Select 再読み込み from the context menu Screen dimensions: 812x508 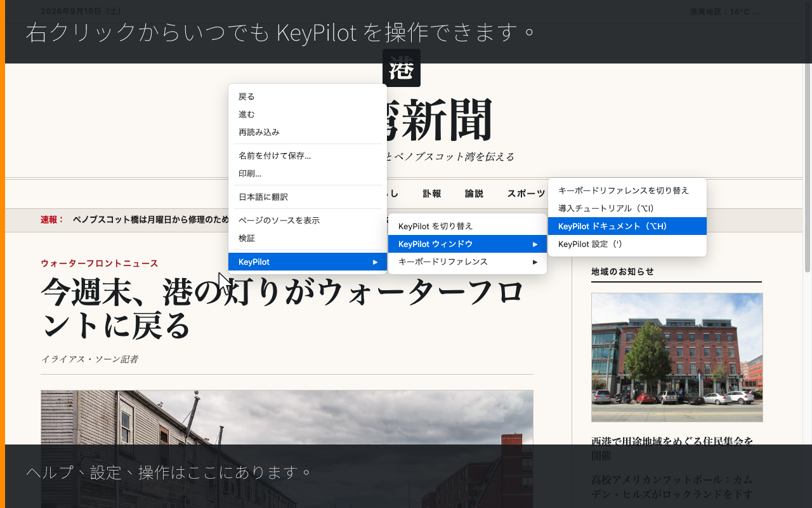308,132
